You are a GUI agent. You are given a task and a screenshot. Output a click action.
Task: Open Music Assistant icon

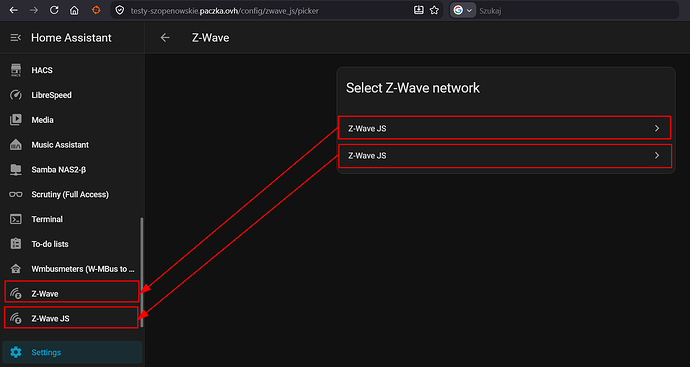point(16,145)
